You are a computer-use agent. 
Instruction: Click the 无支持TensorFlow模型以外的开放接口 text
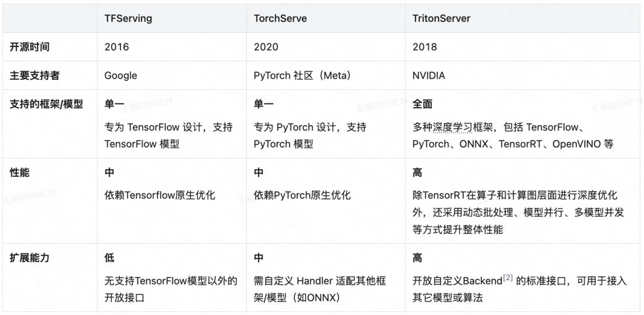tap(171, 289)
